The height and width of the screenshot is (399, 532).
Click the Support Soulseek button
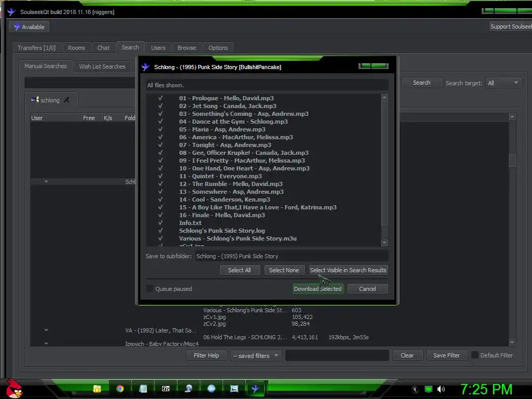coord(511,26)
